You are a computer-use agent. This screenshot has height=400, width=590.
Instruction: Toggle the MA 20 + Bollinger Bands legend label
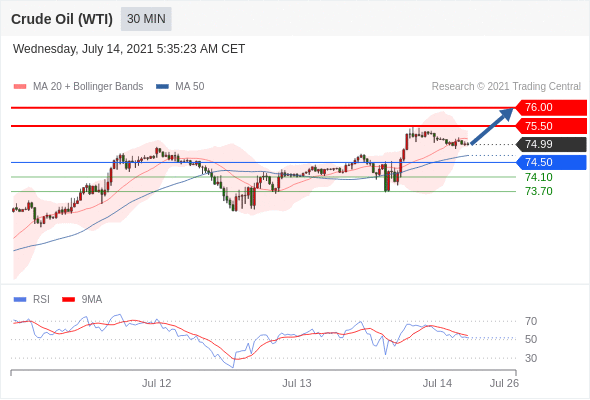click(88, 87)
